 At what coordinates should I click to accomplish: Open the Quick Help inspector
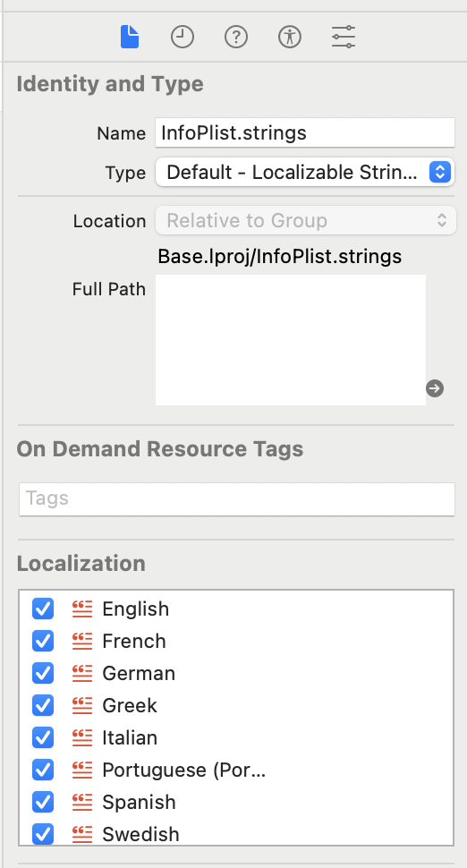pyautogui.click(x=236, y=38)
